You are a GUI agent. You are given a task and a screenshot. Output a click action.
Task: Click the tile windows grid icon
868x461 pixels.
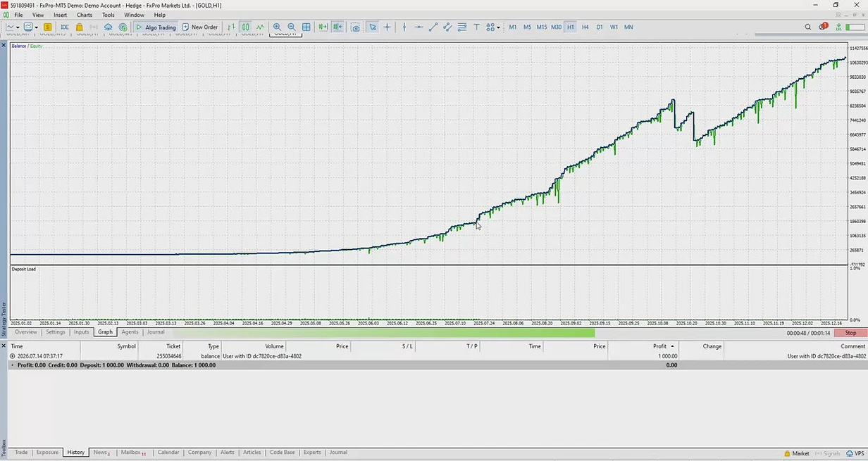(x=306, y=27)
